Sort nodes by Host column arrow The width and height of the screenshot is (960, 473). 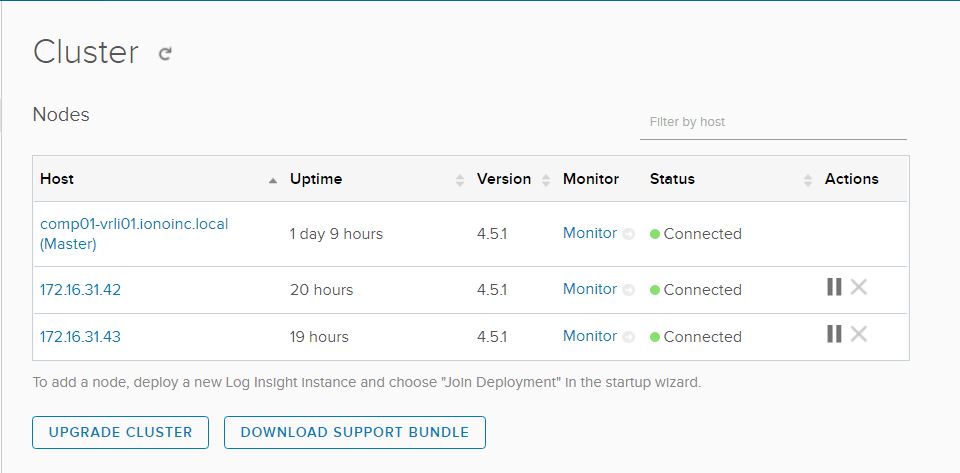(x=273, y=180)
